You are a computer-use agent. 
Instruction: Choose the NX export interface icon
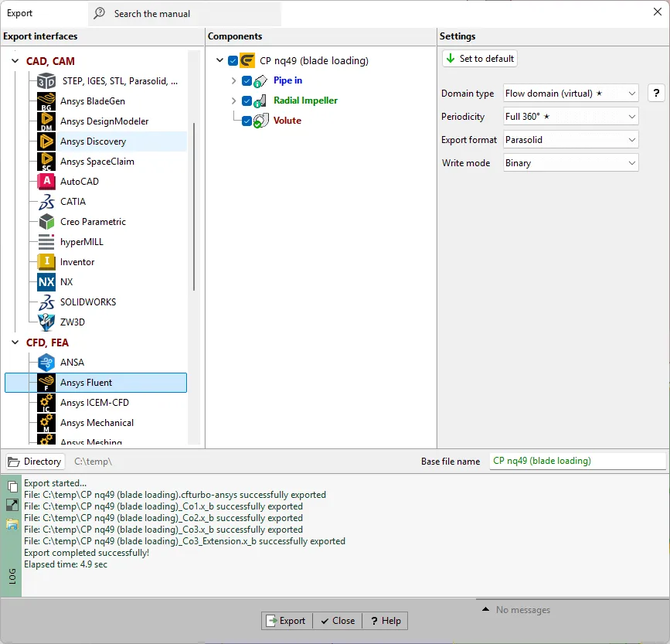point(46,282)
